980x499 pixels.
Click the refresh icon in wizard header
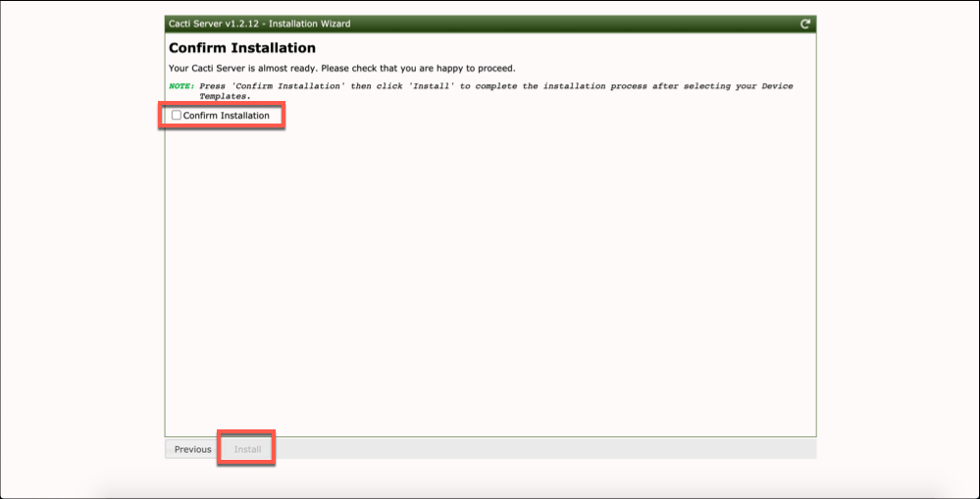point(805,25)
